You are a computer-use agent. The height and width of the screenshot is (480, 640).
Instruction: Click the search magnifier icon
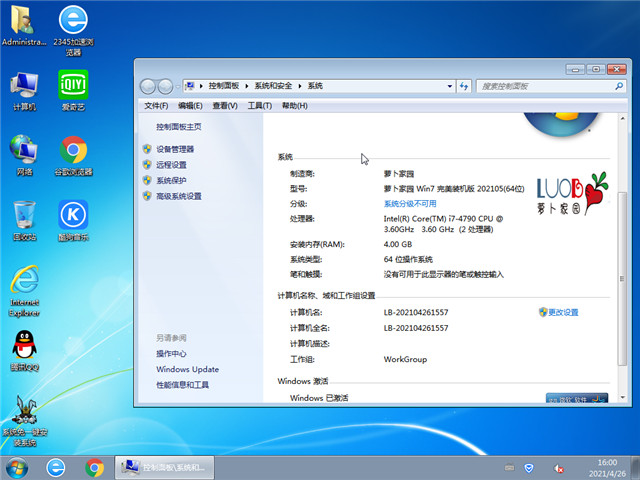click(x=619, y=86)
